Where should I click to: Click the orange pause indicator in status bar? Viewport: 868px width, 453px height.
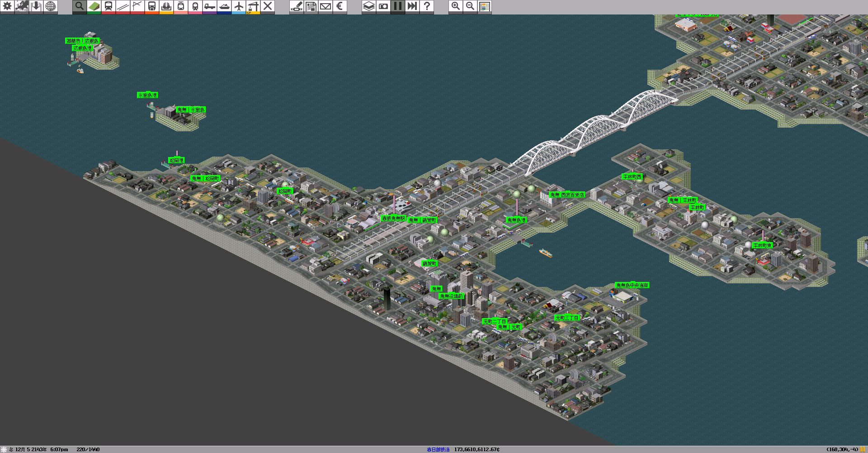(x=863, y=449)
